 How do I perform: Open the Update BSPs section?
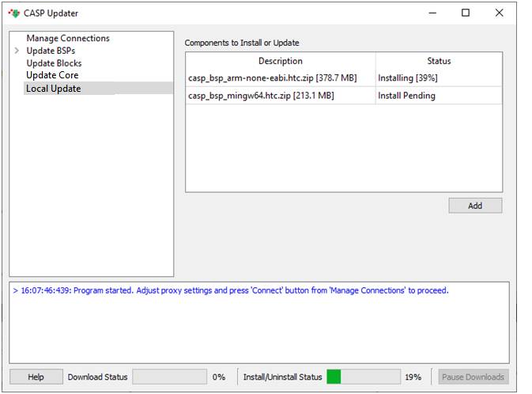51,51
